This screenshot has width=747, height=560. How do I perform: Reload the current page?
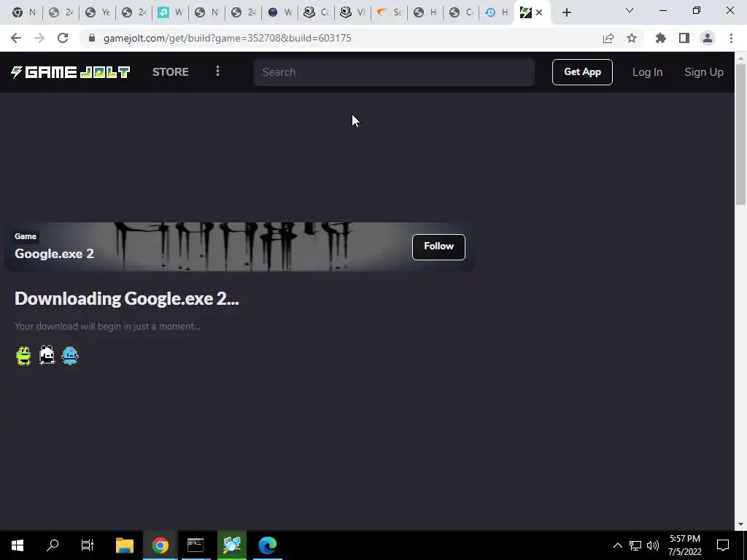tap(63, 38)
